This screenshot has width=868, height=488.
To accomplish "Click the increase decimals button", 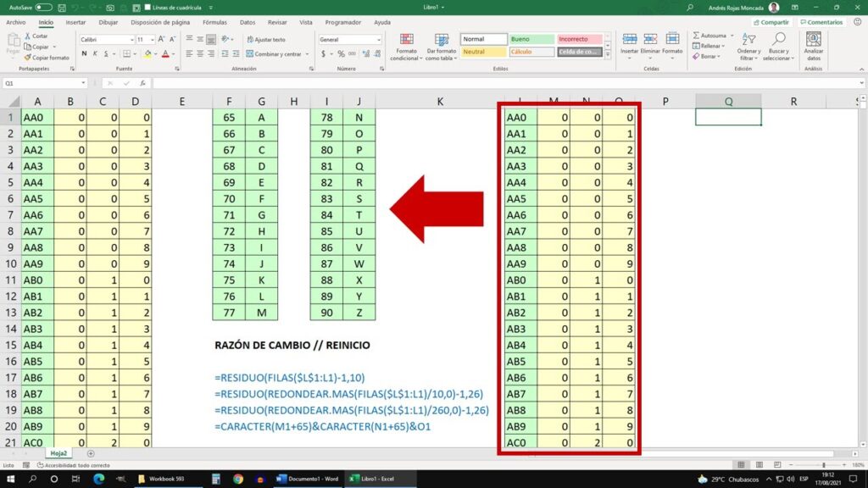I will coord(365,54).
